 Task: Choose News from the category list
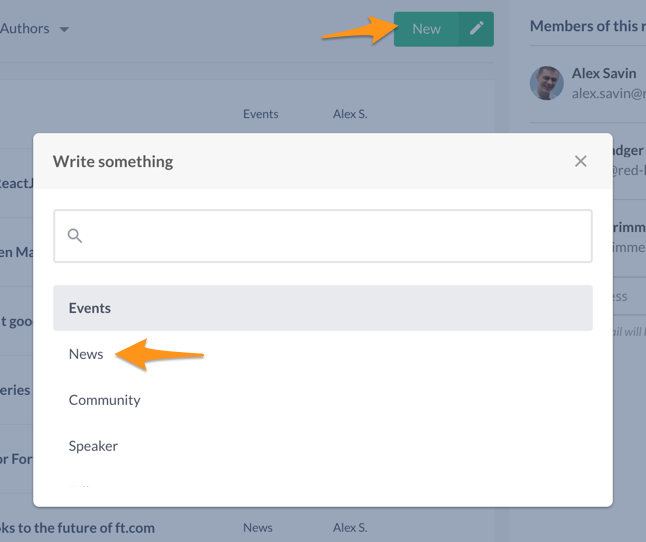(x=86, y=354)
